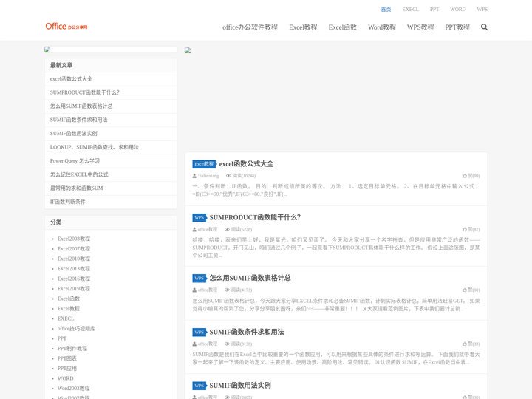Open category PPT制作教程
Image resolution: width=532 pixels, height=399 pixels.
tap(72, 349)
